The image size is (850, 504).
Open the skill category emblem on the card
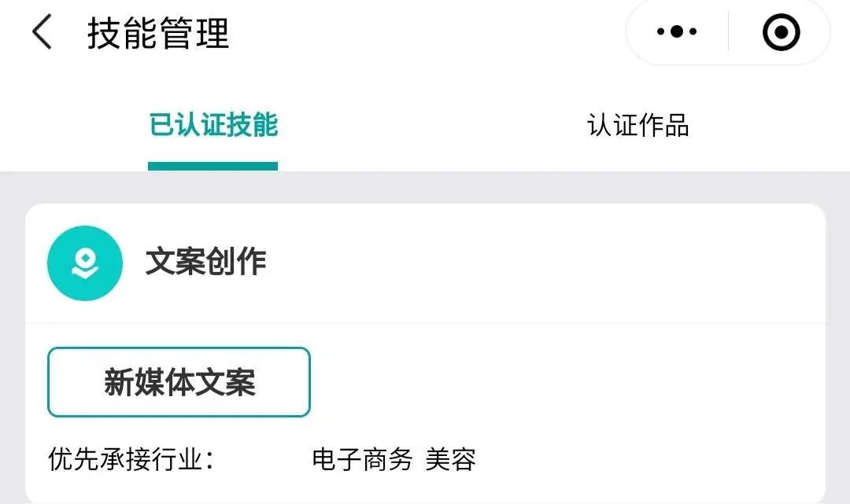tap(85, 263)
